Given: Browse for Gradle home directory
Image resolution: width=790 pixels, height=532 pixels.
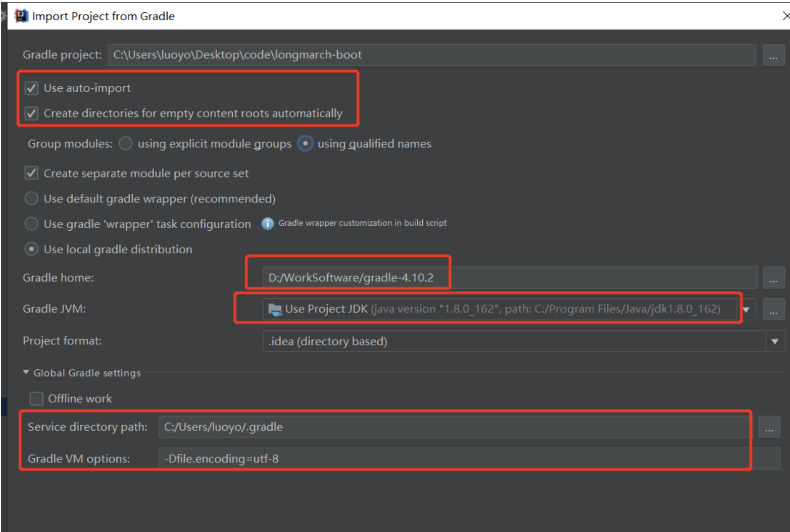Looking at the screenshot, I should click(x=773, y=278).
